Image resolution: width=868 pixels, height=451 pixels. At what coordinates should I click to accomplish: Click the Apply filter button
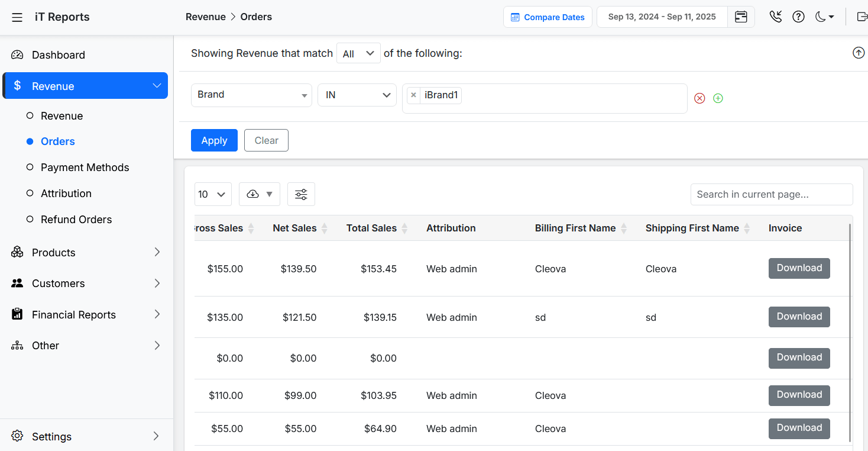coord(214,140)
